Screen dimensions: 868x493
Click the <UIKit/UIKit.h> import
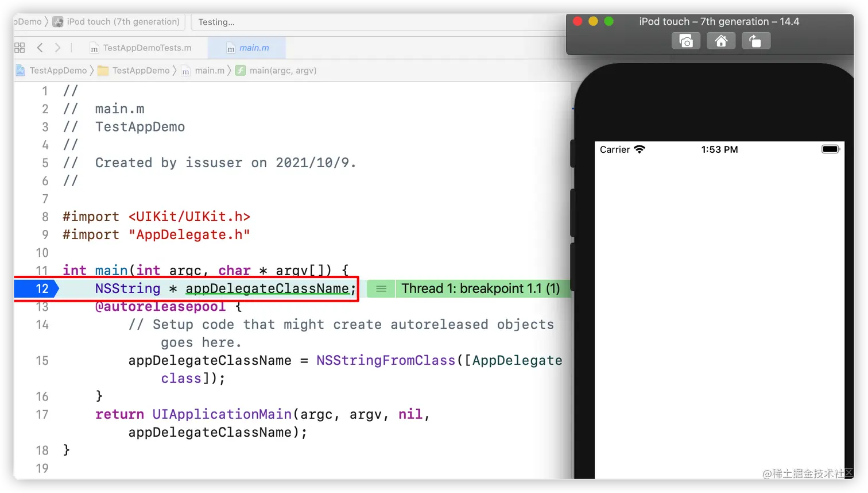click(x=189, y=217)
